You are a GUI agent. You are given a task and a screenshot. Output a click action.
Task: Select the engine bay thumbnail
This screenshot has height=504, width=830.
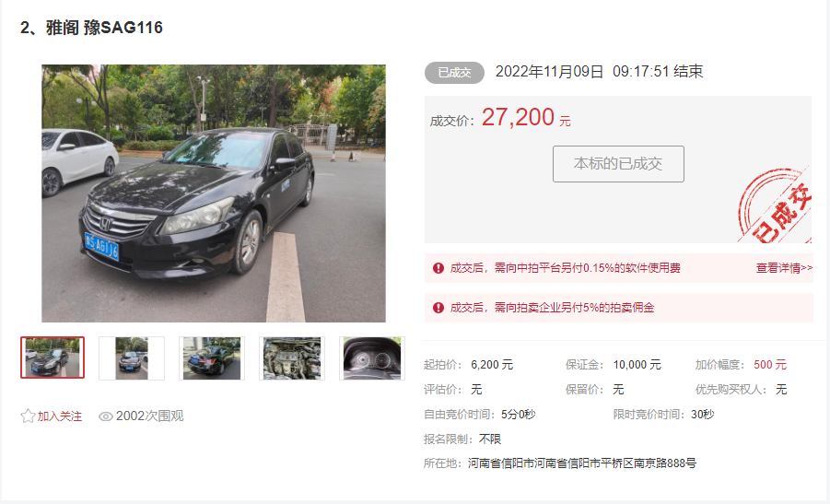click(x=292, y=358)
